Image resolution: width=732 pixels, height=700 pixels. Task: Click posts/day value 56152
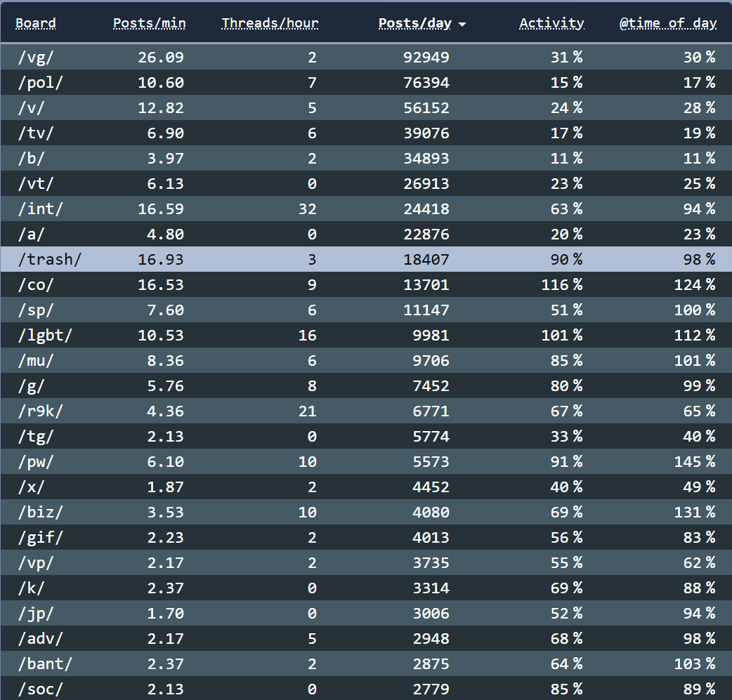click(426, 108)
